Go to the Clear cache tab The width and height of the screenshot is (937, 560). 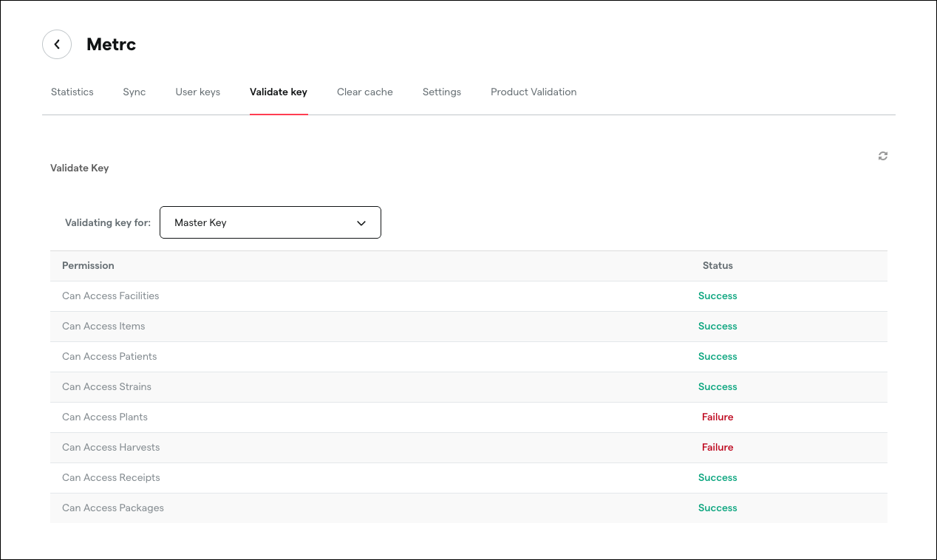(x=365, y=92)
